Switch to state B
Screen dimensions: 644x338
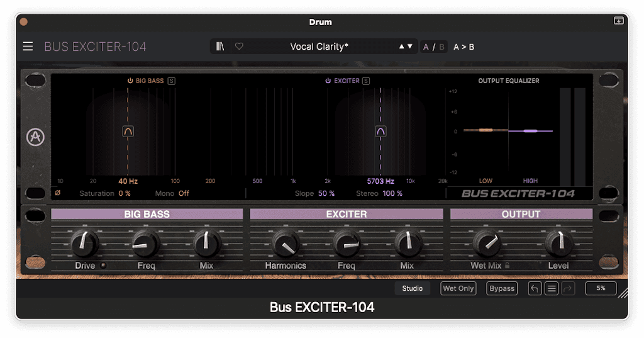coord(442,47)
